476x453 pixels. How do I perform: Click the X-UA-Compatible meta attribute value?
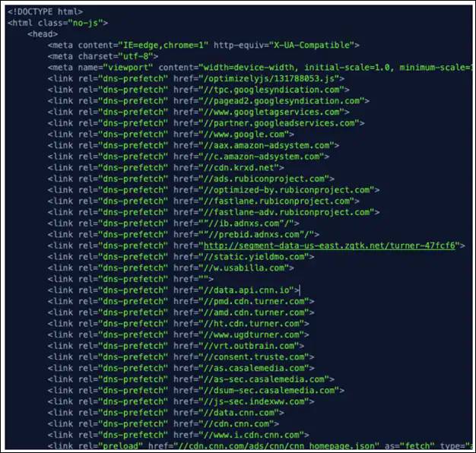(x=306, y=46)
